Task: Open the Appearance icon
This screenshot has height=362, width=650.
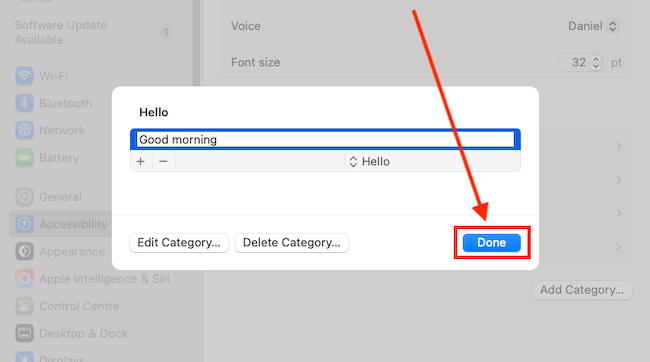Action: click(x=24, y=252)
